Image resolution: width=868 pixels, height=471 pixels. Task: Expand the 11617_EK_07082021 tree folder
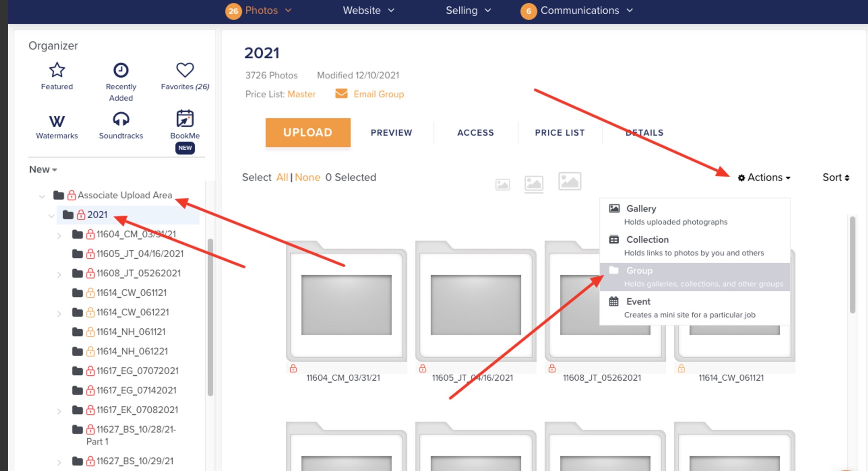click(59, 411)
